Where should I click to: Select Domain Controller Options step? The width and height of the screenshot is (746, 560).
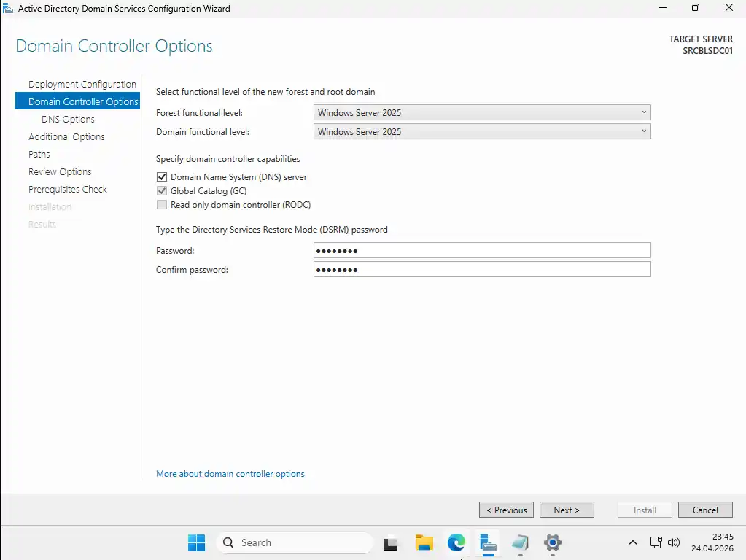pos(77,101)
